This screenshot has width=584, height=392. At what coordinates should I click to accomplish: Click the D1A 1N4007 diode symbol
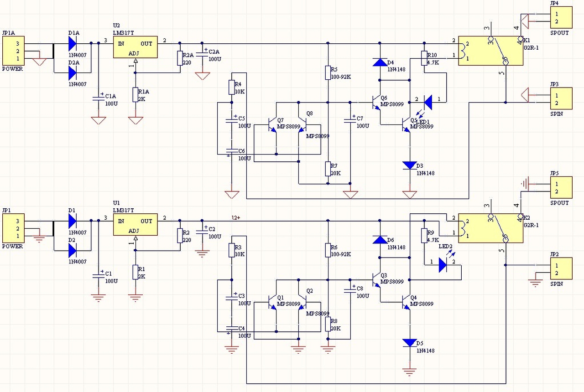click(x=73, y=43)
